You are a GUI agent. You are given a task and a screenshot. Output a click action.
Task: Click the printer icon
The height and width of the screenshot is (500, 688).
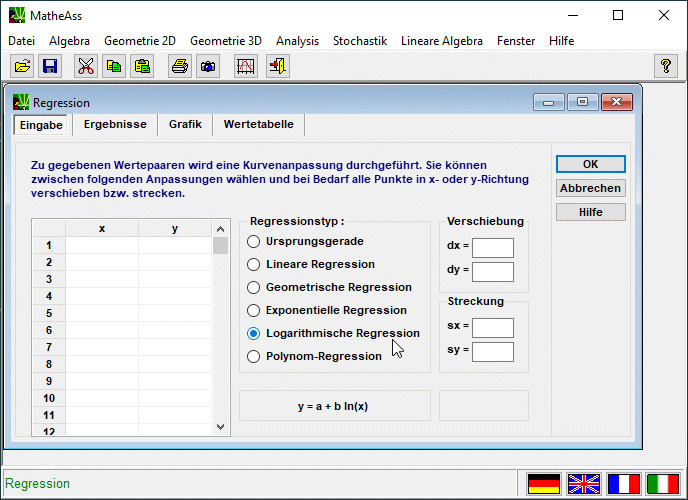[179, 66]
